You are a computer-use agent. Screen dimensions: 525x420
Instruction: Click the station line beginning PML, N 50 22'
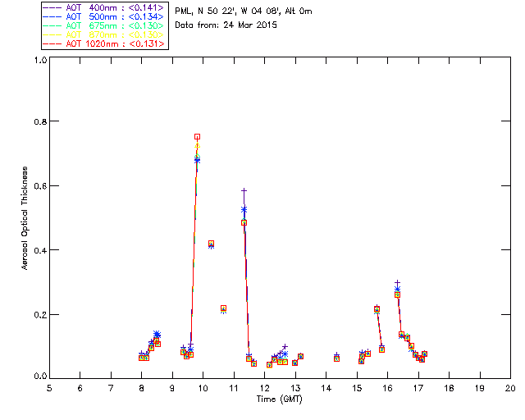(x=244, y=11)
